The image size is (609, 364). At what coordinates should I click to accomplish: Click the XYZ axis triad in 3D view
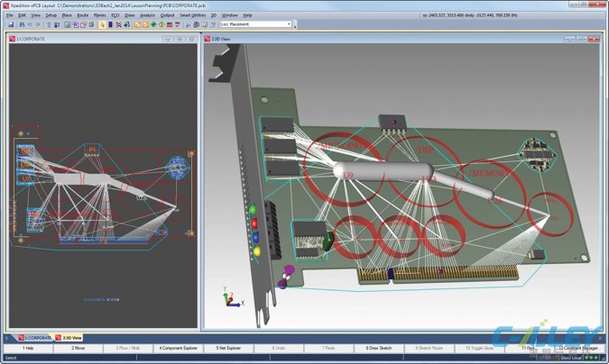pos(232,297)
